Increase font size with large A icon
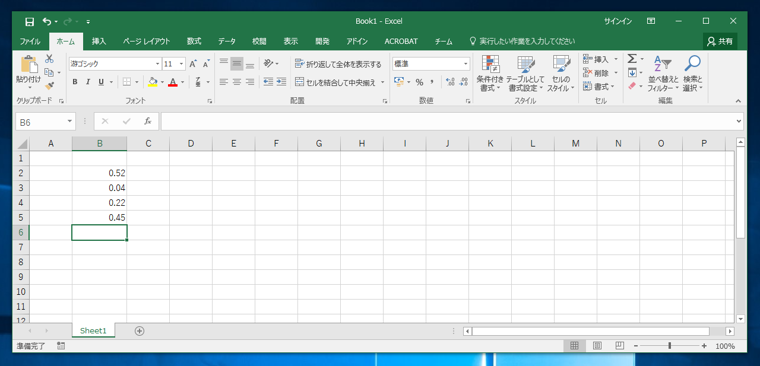760x366 pixels. tap(193, 64)
